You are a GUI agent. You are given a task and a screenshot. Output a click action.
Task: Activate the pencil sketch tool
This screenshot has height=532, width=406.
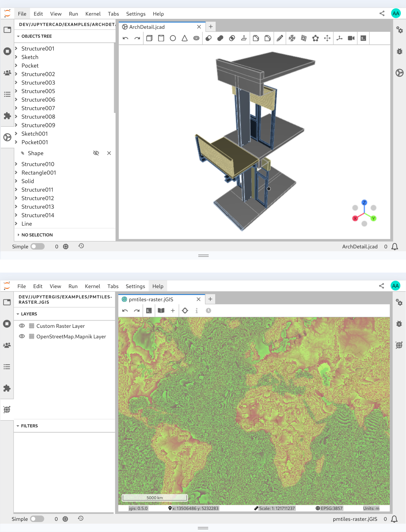(280, 38)
